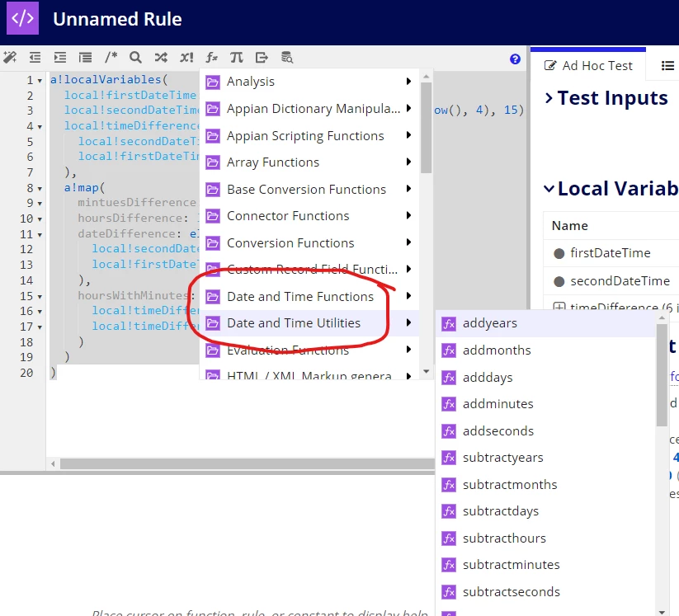Select the subtractdays function

click(x=545, y=511)
